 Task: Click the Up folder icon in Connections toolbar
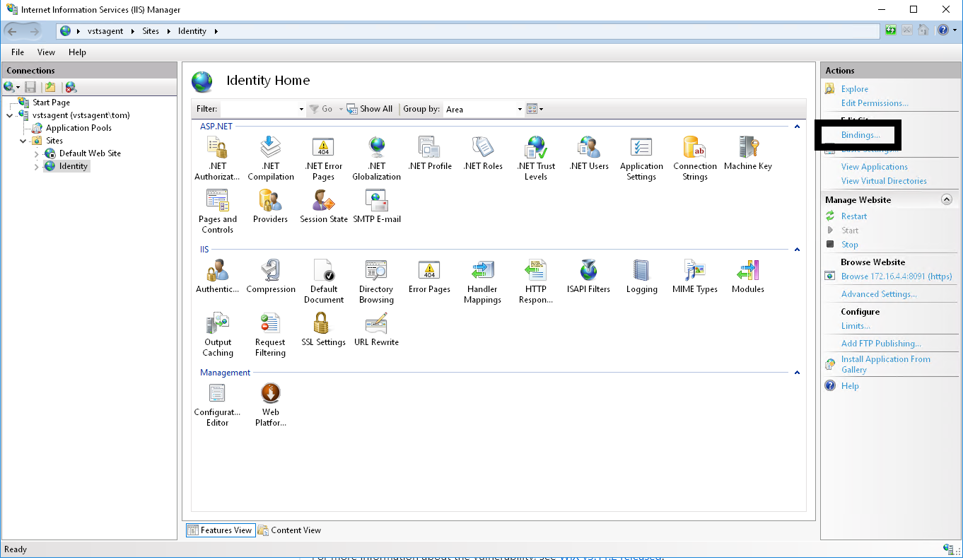coord(50,87)
